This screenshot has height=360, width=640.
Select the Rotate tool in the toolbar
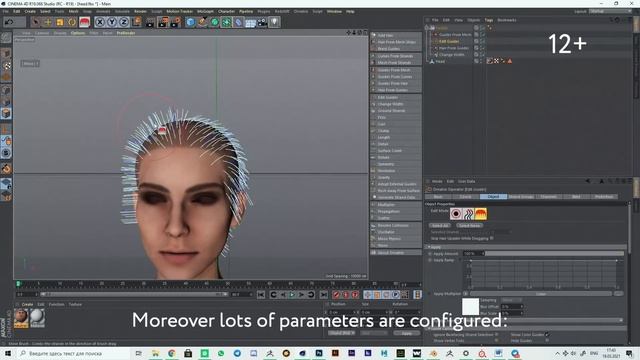pyautogui.click(x=72, y=22)
